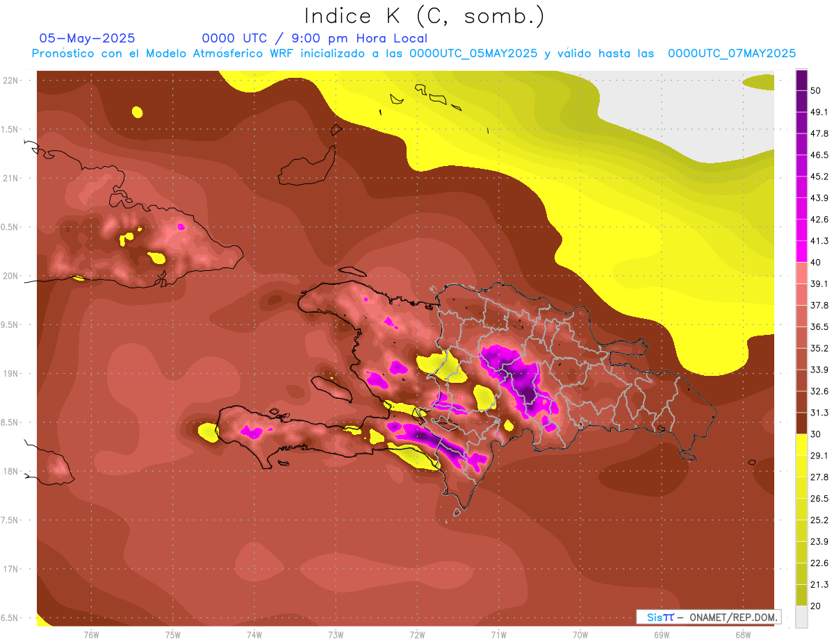Click the colorbar value label 21.3

819,585
